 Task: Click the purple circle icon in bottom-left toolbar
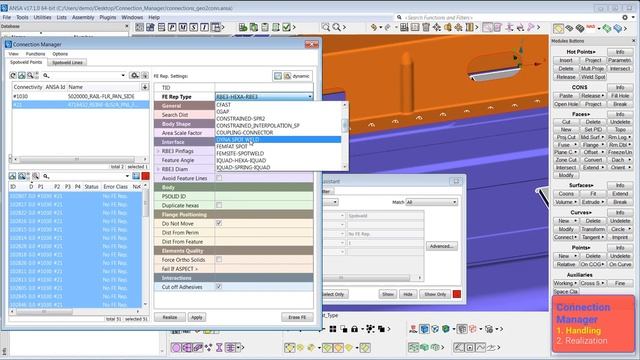[176, 348]
